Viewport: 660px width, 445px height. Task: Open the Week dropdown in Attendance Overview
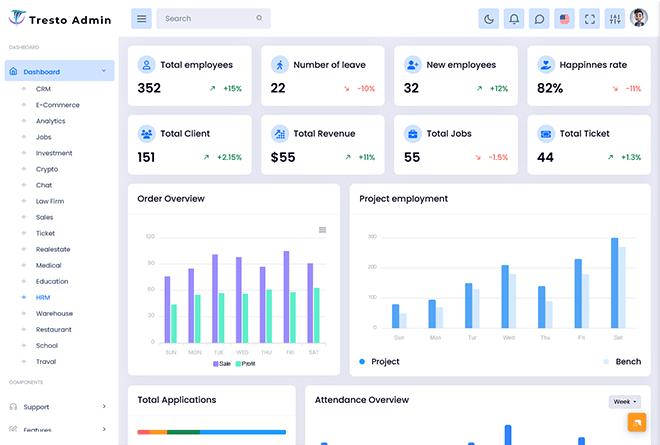(624, 401)
